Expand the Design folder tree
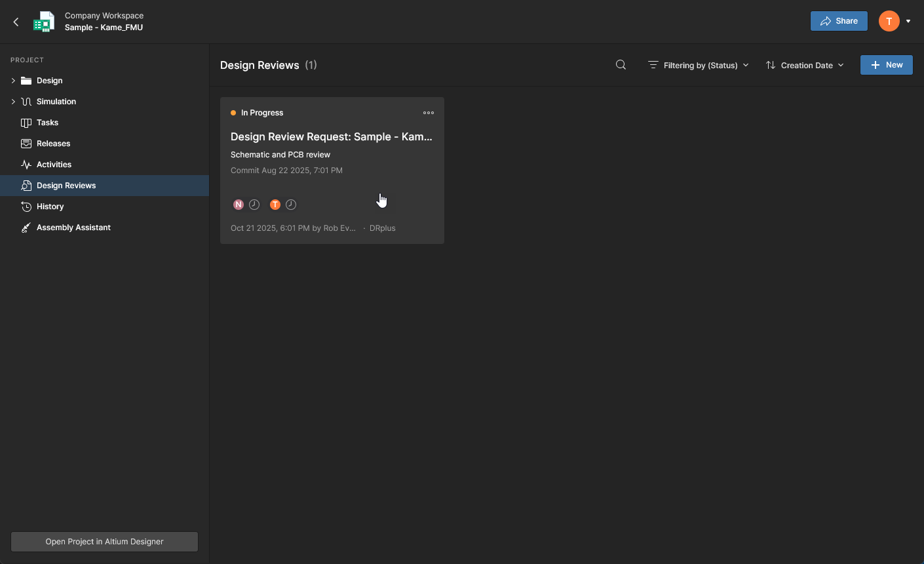Screen dimensions: 924x564 [13, 81]
